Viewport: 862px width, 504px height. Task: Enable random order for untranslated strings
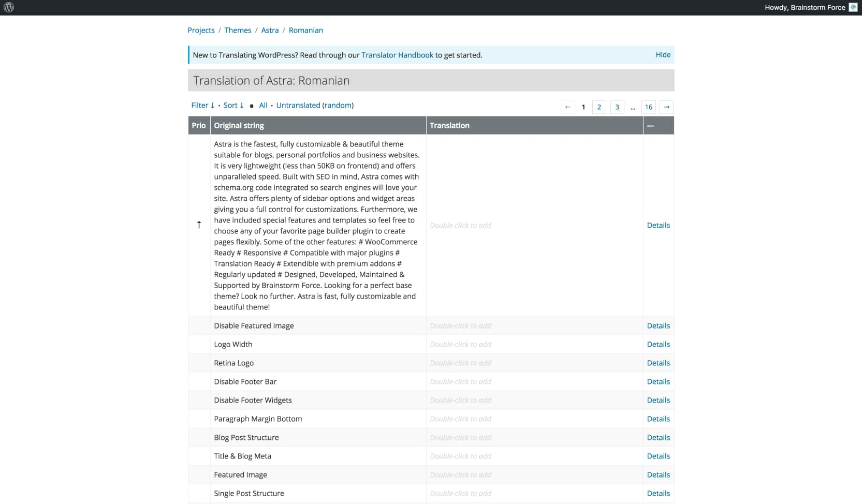pos(338,105)
